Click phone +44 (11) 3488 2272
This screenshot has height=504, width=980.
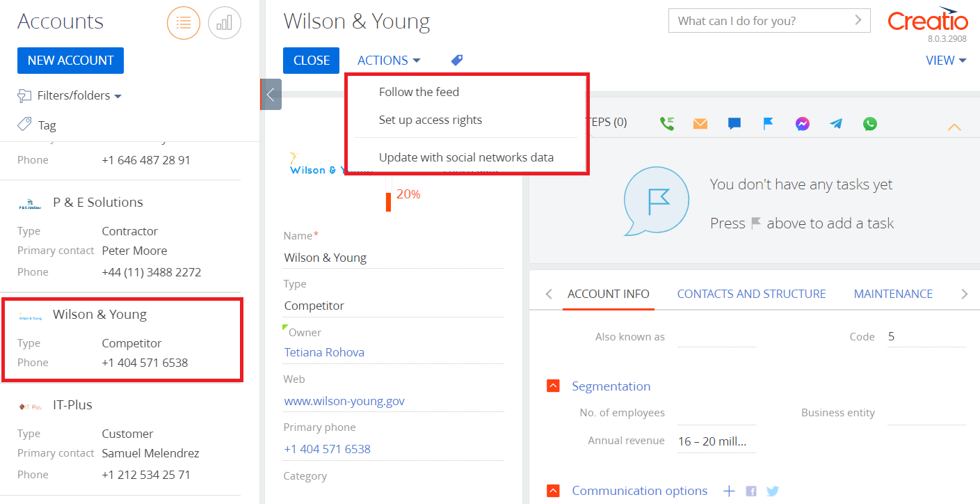[x=151, y=272]
